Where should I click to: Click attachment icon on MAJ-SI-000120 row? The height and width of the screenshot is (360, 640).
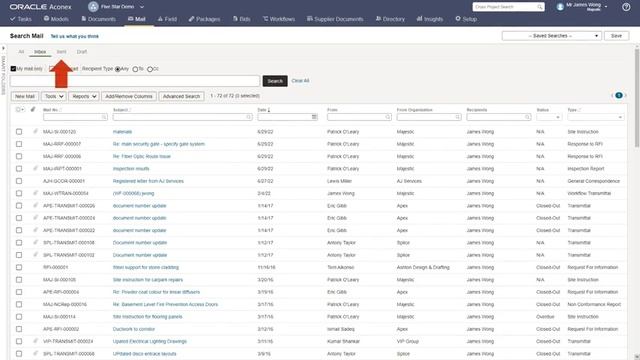35,131
